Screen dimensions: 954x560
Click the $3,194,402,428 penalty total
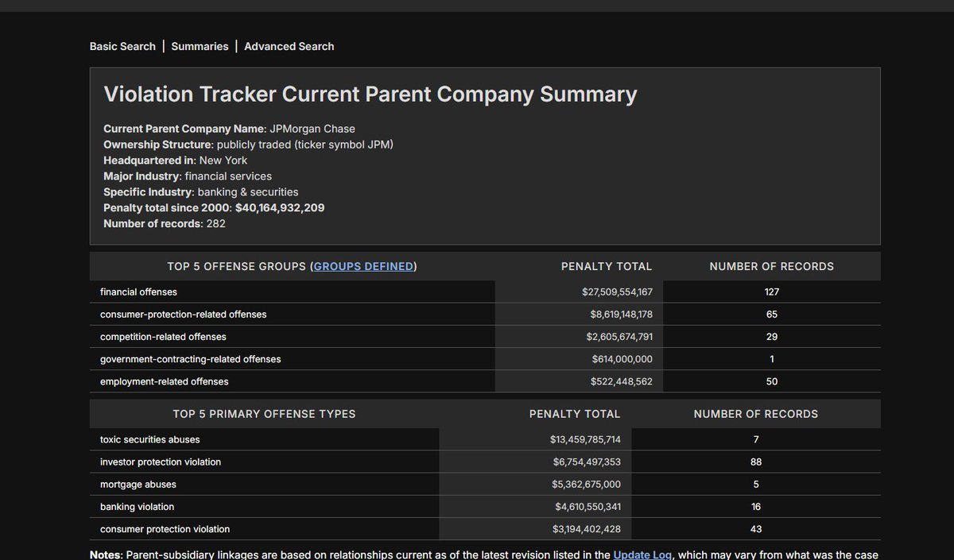pyautogui.click(x=587, y=528)
